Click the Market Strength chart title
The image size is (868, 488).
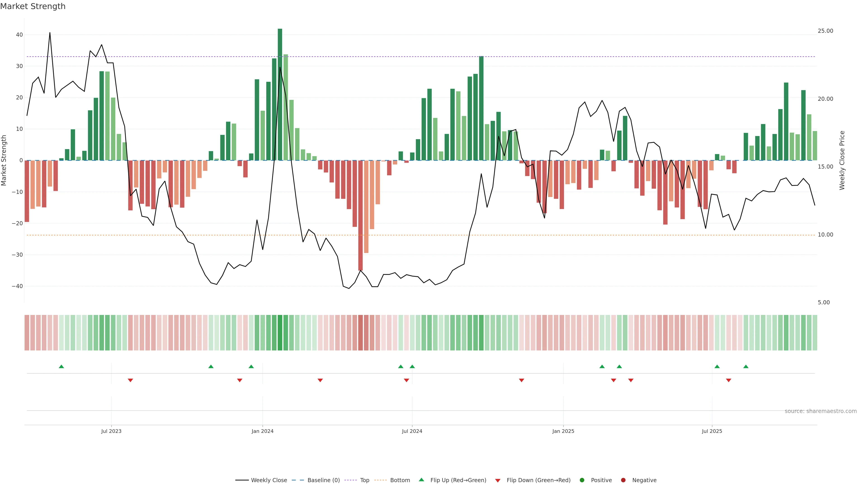(33, 6)
